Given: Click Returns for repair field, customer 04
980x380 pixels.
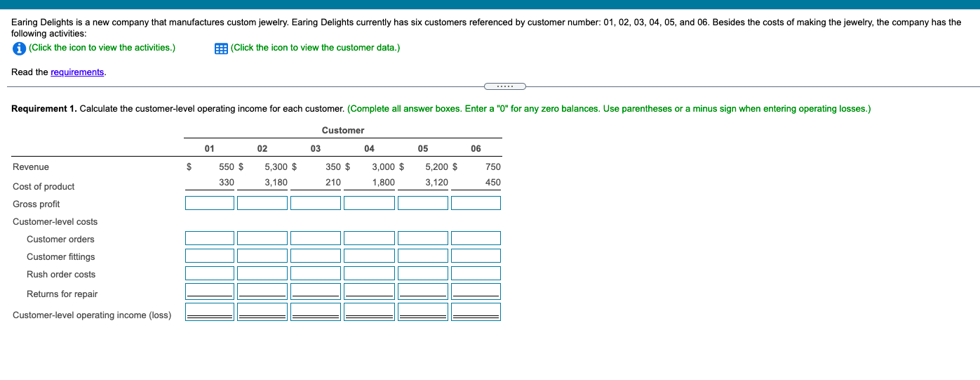Looking at the screenshot, I should (369, 291).
